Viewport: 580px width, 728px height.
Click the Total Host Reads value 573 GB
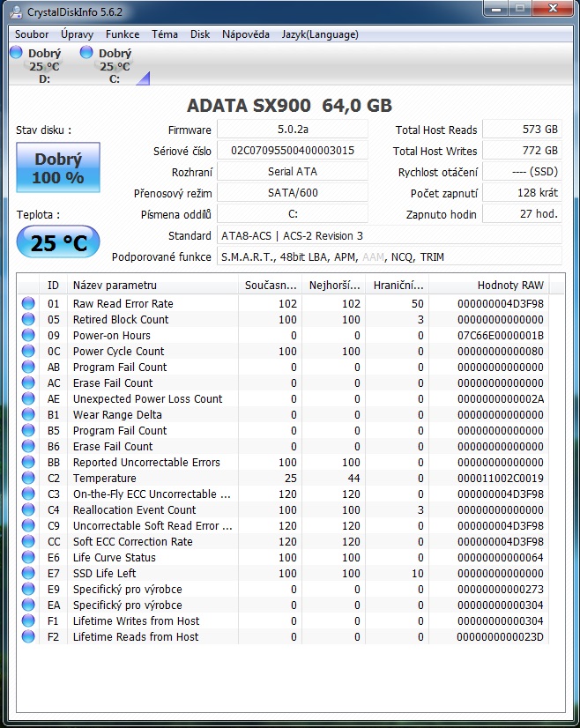click(522, 129)
